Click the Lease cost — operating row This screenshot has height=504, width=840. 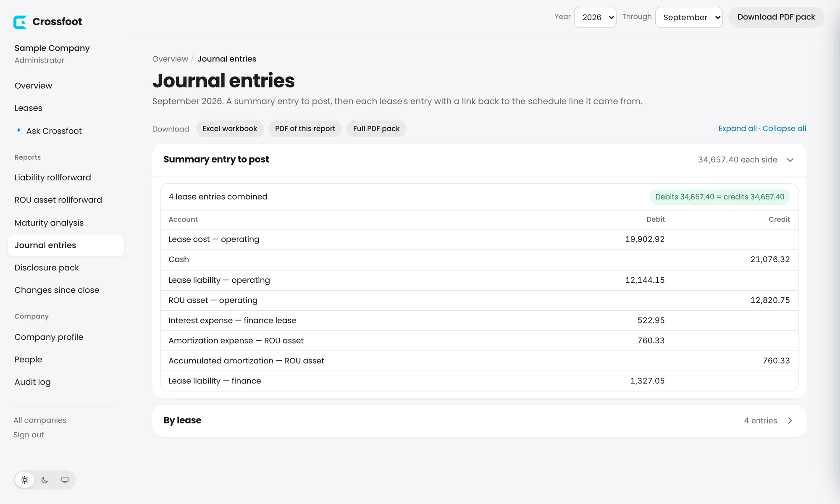click(x=479, y=239)
